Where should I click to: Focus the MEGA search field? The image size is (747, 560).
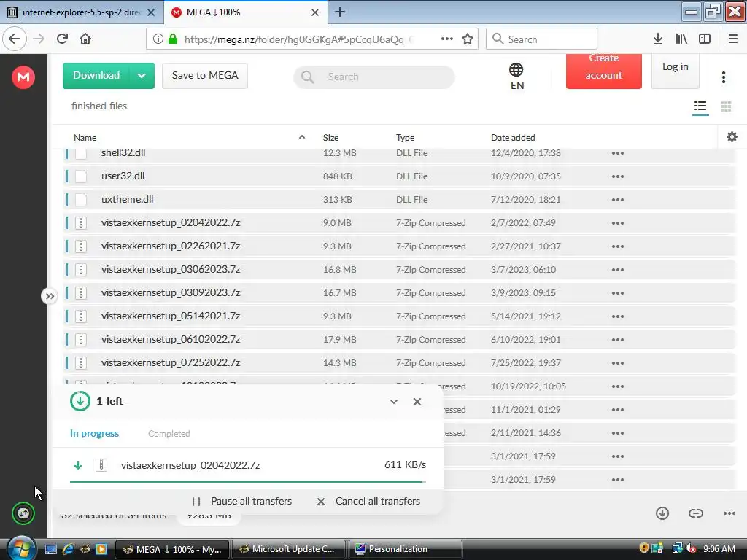click(374, 77)
